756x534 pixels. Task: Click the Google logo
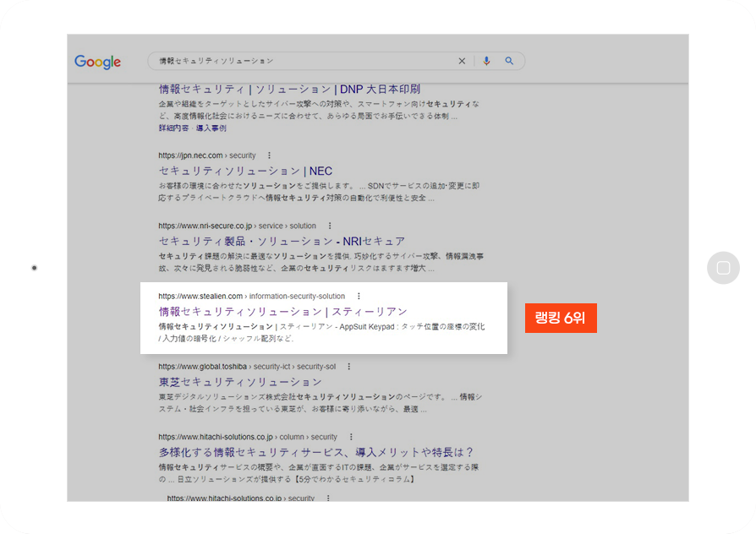tap(97, 62)
